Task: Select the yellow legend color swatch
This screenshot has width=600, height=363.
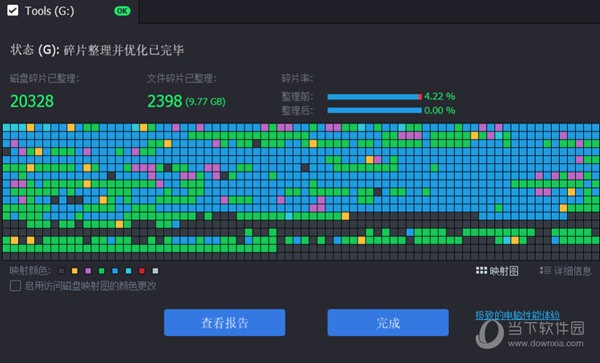Action: pos(75,271)
